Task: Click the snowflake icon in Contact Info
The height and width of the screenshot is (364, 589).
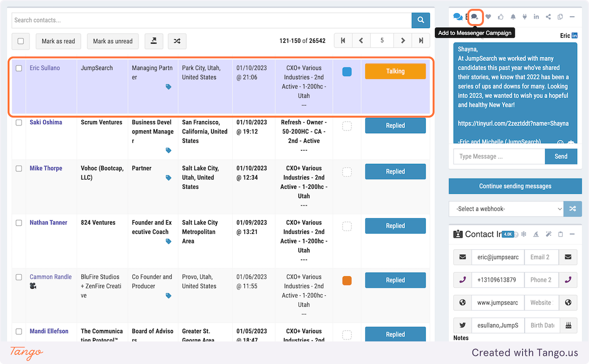Action: [x=524, y=234]
